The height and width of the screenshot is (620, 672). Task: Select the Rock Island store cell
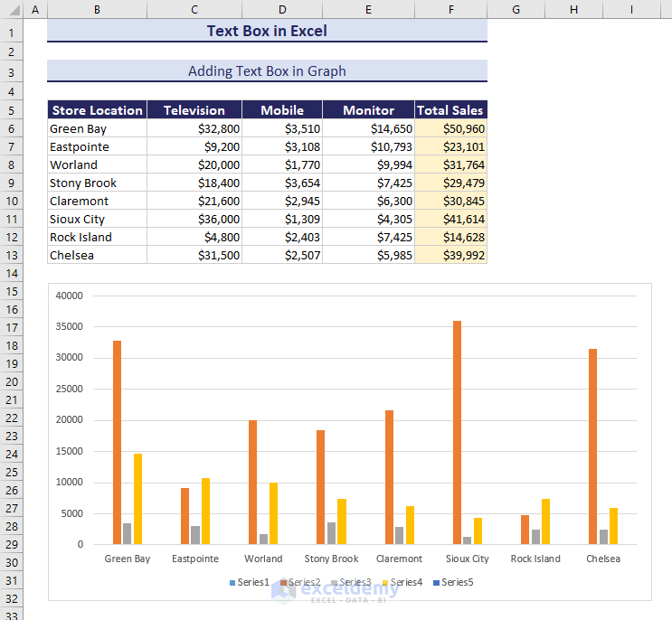98,237
